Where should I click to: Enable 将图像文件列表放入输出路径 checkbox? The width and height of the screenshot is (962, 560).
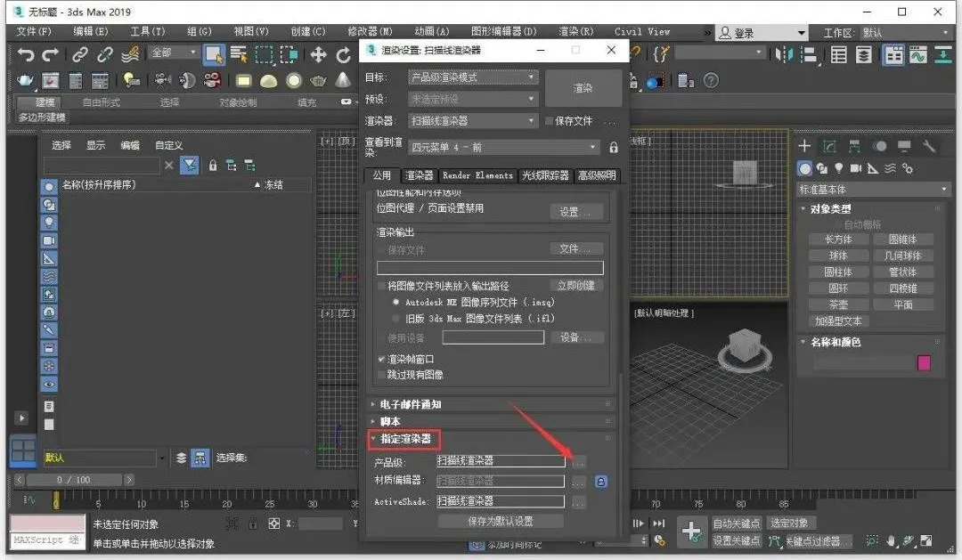[x=381, y=286]
